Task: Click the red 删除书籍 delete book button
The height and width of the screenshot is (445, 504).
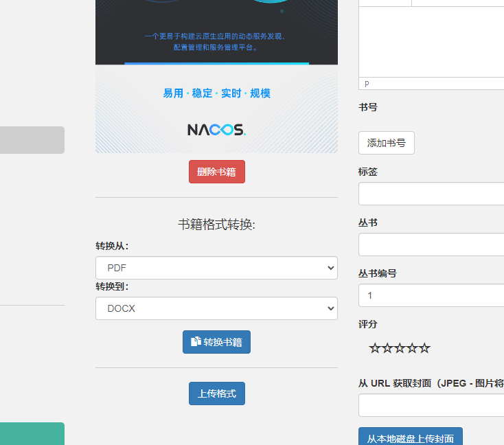Action: [x=217, y=172]
